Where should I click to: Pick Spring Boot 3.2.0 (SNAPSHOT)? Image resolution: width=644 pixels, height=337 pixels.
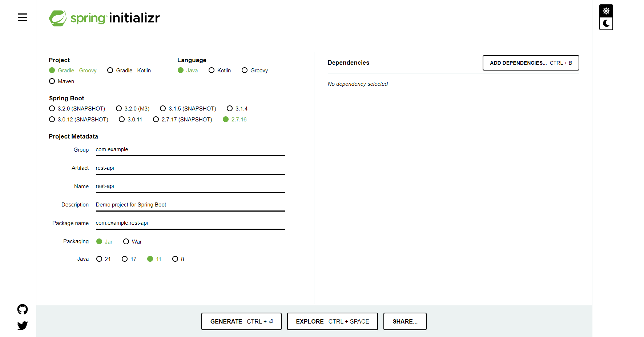point(77,109)
